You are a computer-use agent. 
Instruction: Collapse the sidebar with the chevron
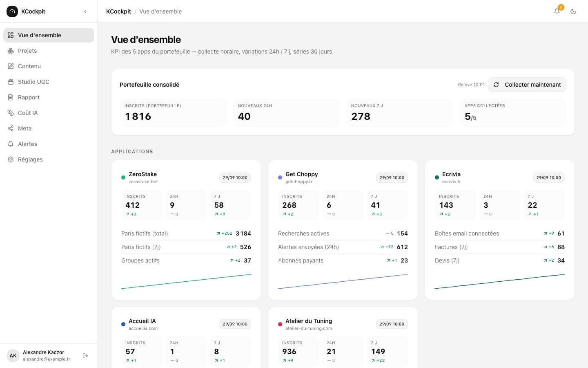click(85, 11)
